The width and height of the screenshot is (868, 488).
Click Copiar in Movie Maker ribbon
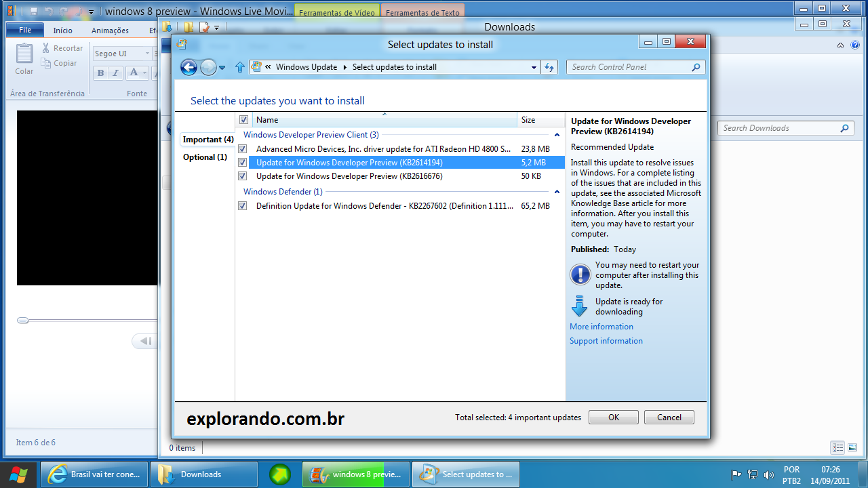[x=59, y=63]
